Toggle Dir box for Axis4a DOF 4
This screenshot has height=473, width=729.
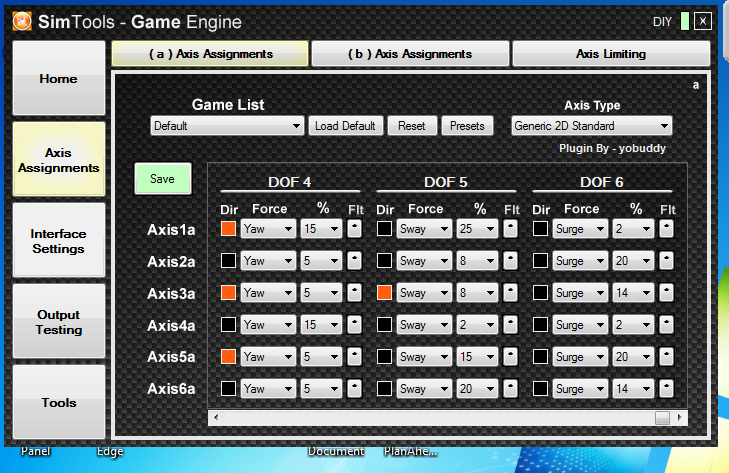coord(228,325)
